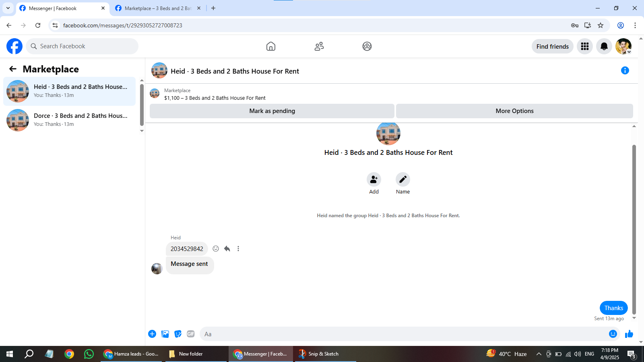Screen dimensions: 644x362
Task: Open the Chrome profile icon
Action: (621, 25)
